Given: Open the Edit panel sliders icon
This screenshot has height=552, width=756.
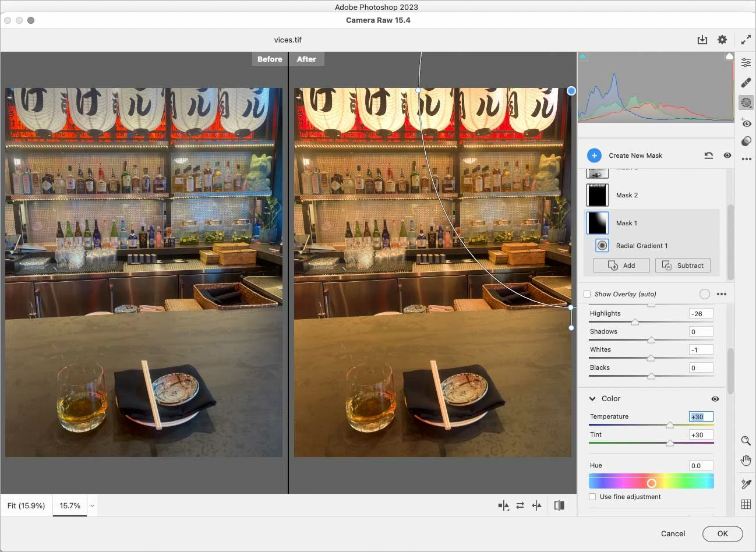Looking at the screenshot, I should click(x=746, y=63).
